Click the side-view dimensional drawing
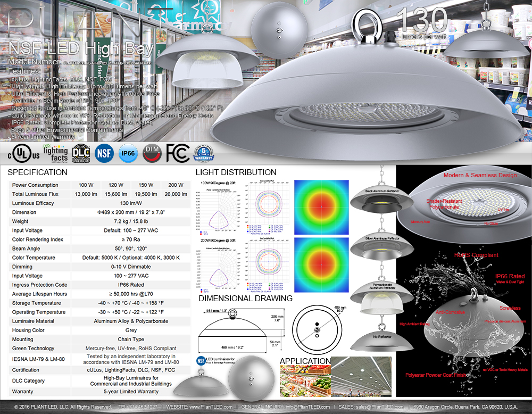Screen dimensions: 532x414 click(240, 329)
